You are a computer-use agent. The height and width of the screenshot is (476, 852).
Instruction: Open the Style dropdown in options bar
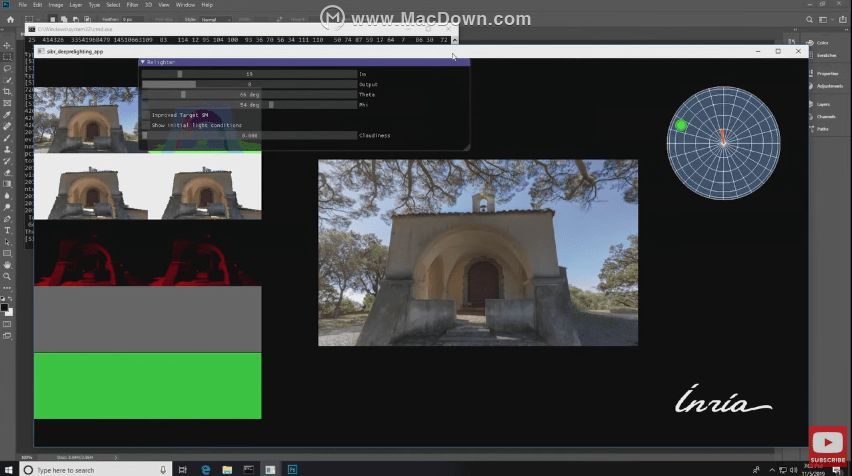pyautogui.click(x=216, y=20)
